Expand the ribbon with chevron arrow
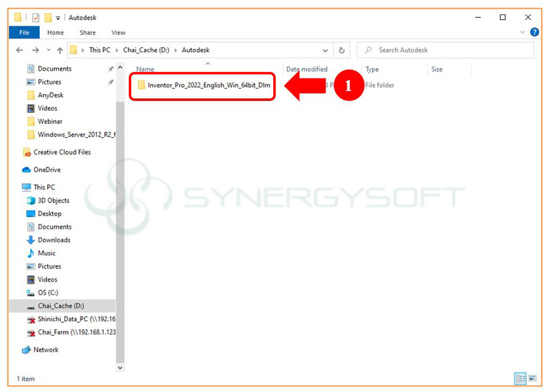 click(522, 32)
